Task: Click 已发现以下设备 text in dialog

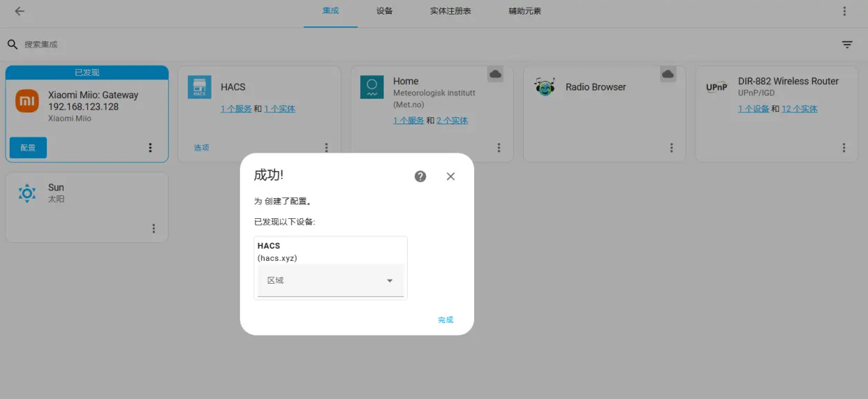Action: pyautogui.click(x=285, y=222)
